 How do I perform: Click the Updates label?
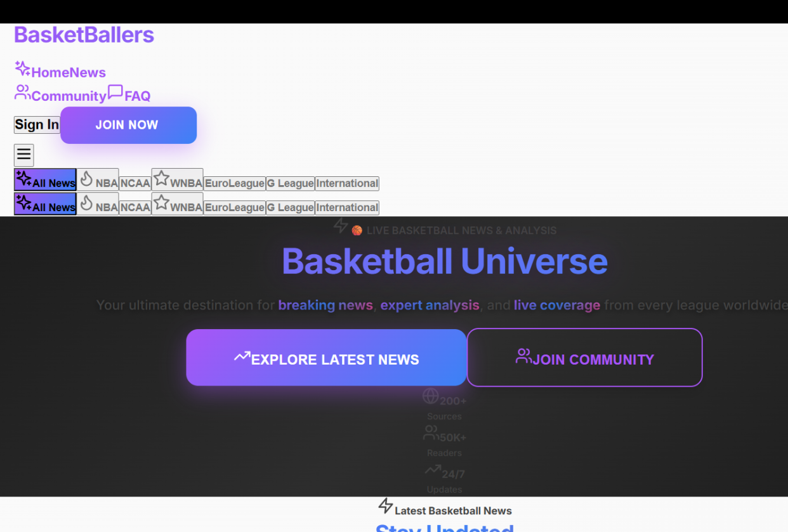click(x=444, y=490)
